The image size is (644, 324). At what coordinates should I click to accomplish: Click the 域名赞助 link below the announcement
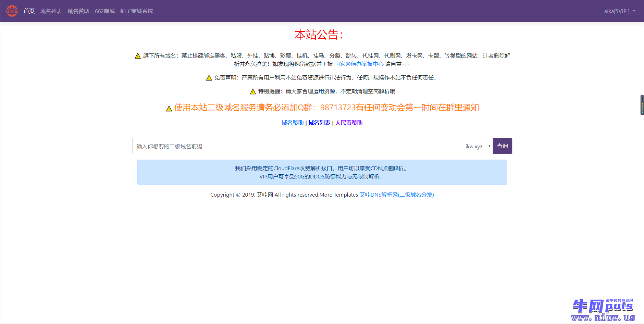click(x=293, y=123)
